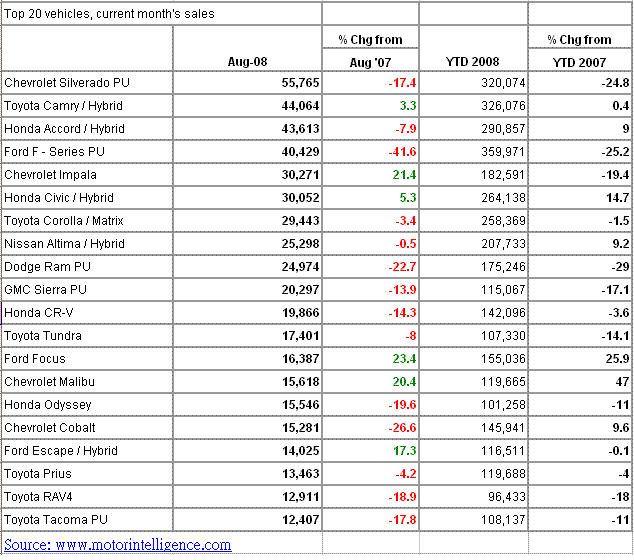Select the Honda Civic / Hybrid cell

point(87,198)
